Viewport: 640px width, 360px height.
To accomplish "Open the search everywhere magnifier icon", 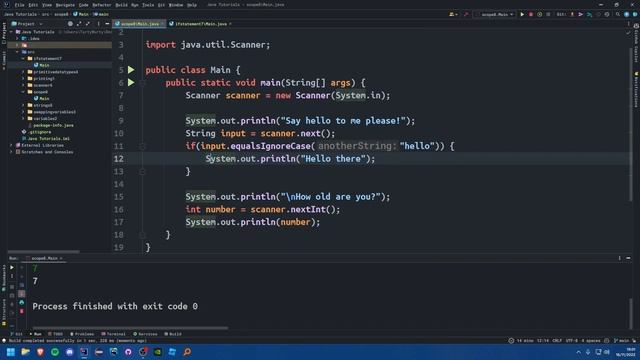I will [618, 14].
